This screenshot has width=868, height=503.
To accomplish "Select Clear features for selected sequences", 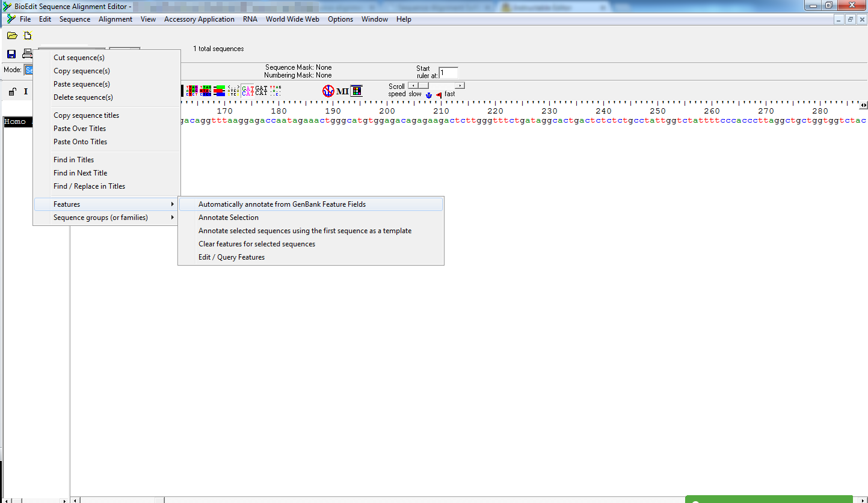I will tap(311, 244).
